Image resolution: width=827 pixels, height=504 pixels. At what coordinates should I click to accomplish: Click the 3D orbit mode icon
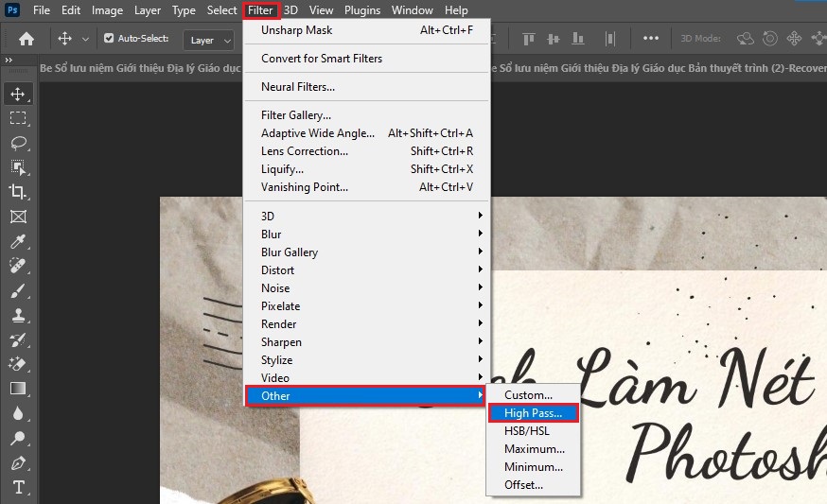746,39
